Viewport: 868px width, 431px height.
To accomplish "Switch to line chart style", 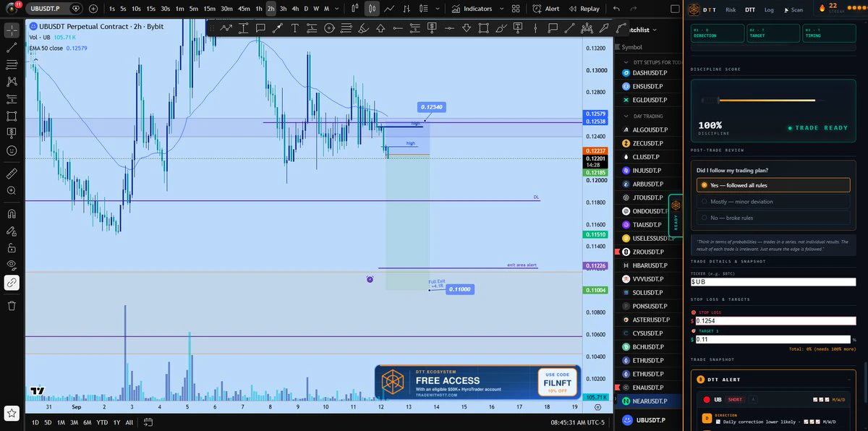I will (390, 9).
